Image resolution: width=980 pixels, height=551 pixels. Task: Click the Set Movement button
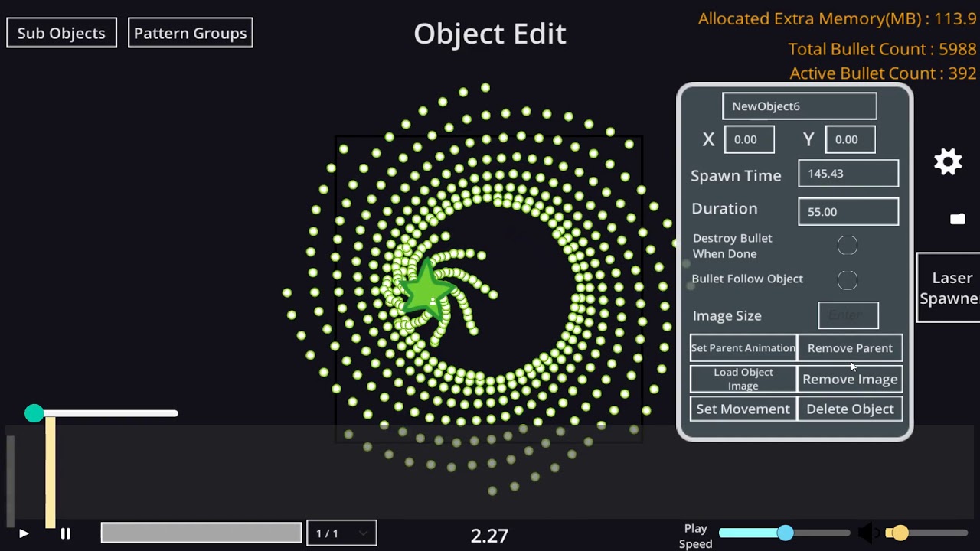click(x=743, y=409)
